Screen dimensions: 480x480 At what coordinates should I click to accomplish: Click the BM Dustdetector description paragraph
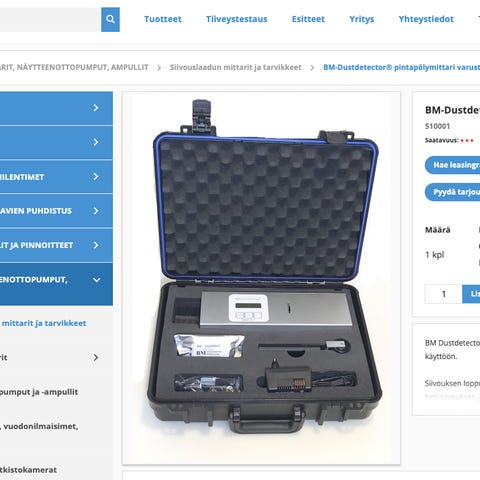(452, 349)
